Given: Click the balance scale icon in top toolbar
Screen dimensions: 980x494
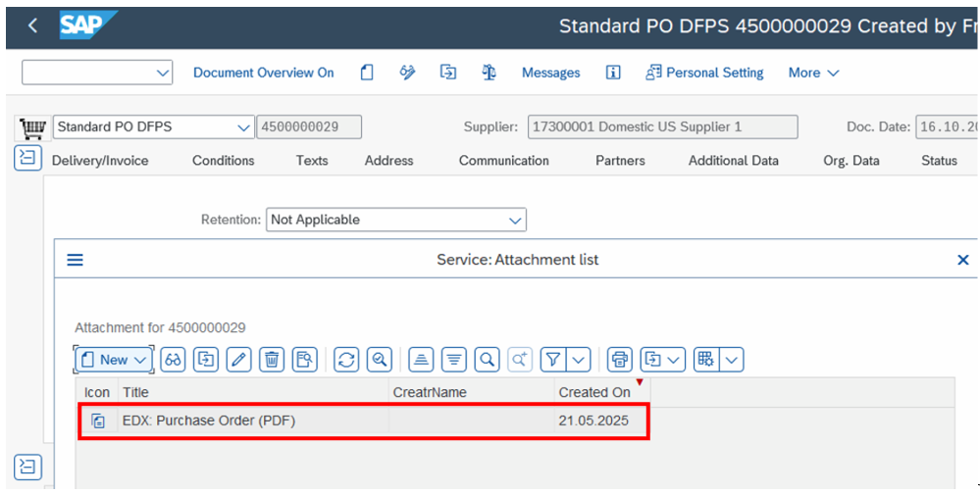Looking at the screenshot, I should (489, 73).
